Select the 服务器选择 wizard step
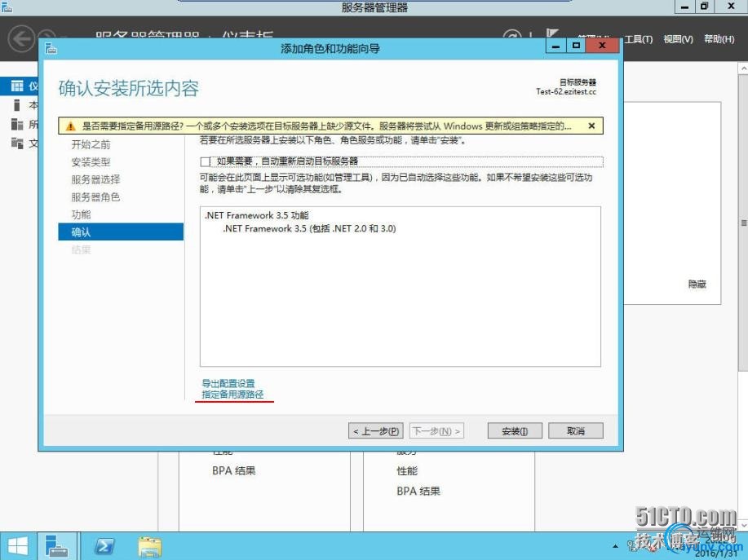 click(95, 179)
